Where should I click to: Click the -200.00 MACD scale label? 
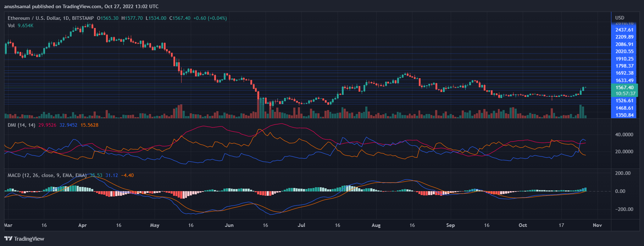(x=624, y=209)
